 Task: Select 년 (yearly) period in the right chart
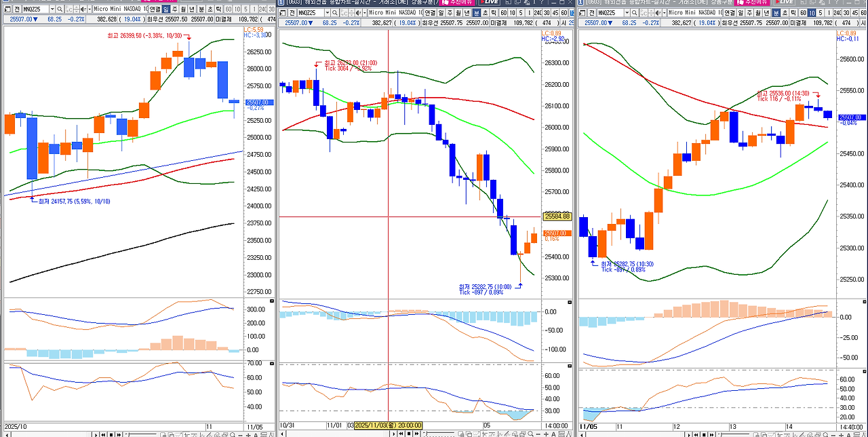766,13
